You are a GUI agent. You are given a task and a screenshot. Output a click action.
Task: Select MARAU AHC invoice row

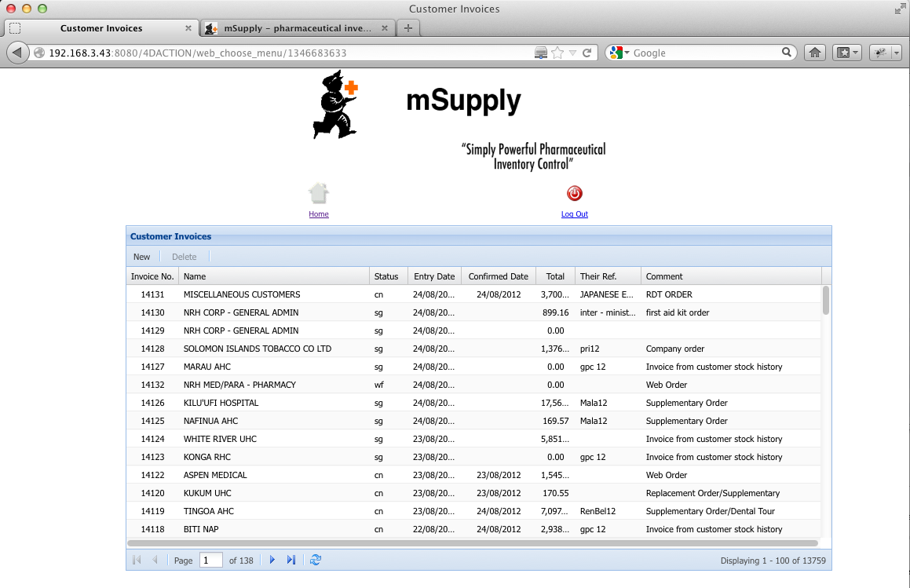click(473, 367)
